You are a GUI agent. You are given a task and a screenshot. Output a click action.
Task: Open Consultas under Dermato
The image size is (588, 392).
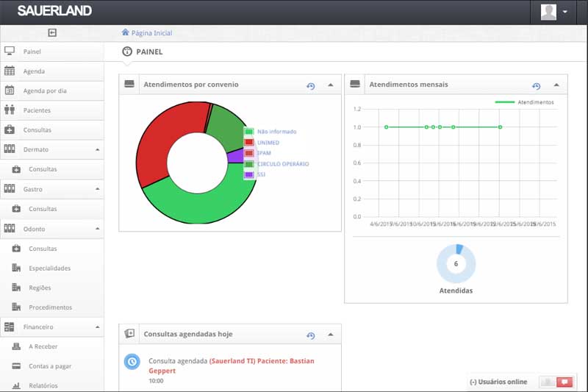52,169
